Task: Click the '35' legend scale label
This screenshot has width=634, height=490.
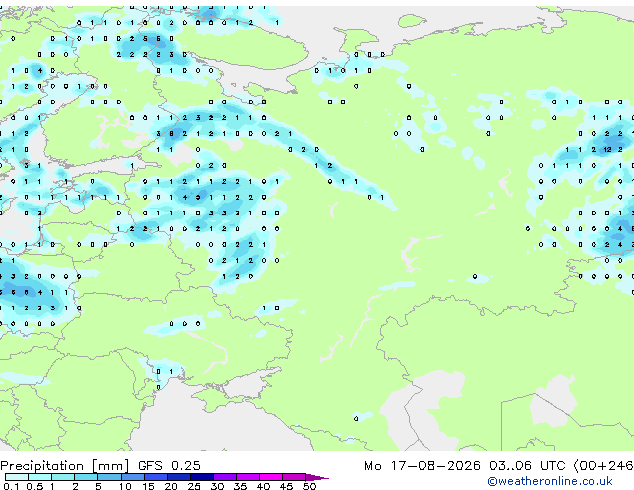Action: point(240,486)
